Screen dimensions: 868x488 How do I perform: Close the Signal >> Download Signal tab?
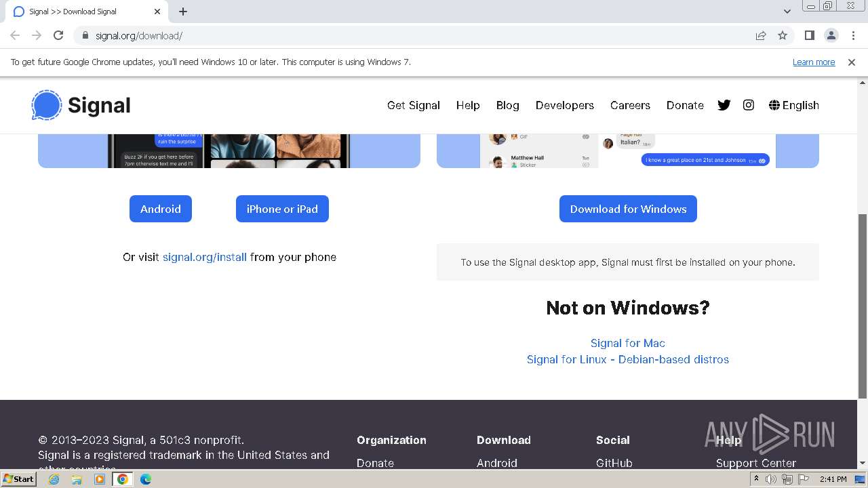(x=157, y=12)
